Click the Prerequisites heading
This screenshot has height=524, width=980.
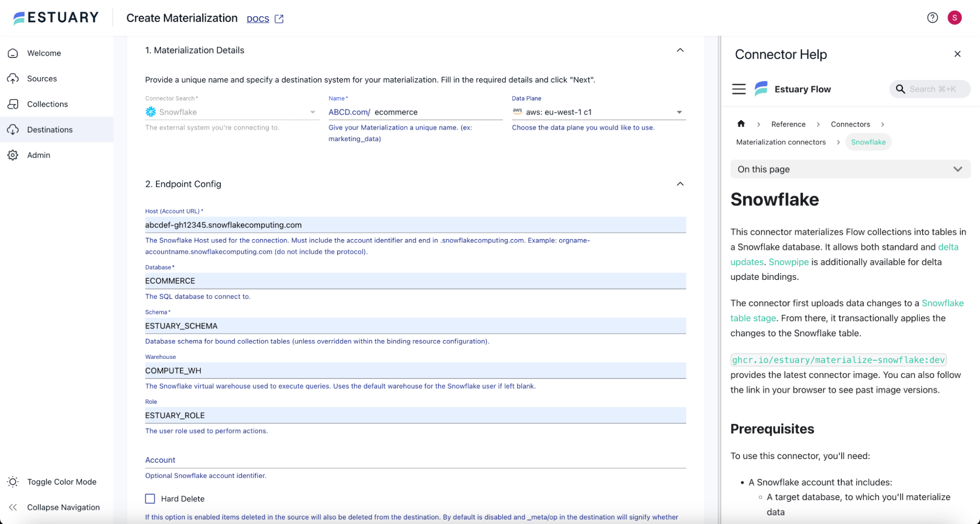coord(772,429)
